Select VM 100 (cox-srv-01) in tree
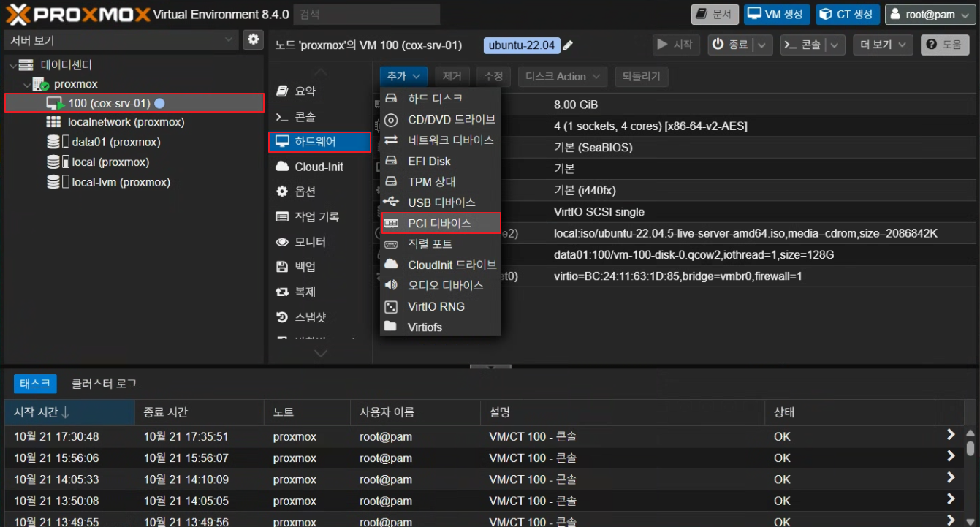The height and width of the screenshot is (527, 980). (134, 103)
